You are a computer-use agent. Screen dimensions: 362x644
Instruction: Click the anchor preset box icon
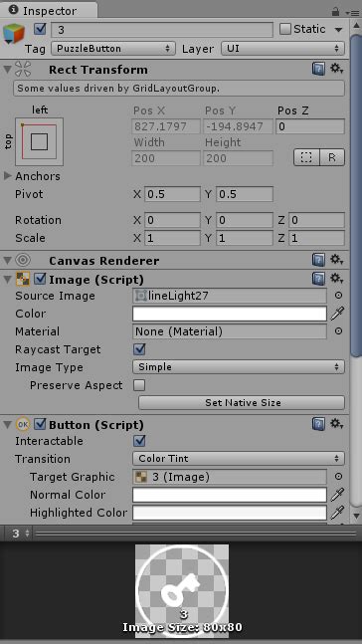click(x=40, y=141)
